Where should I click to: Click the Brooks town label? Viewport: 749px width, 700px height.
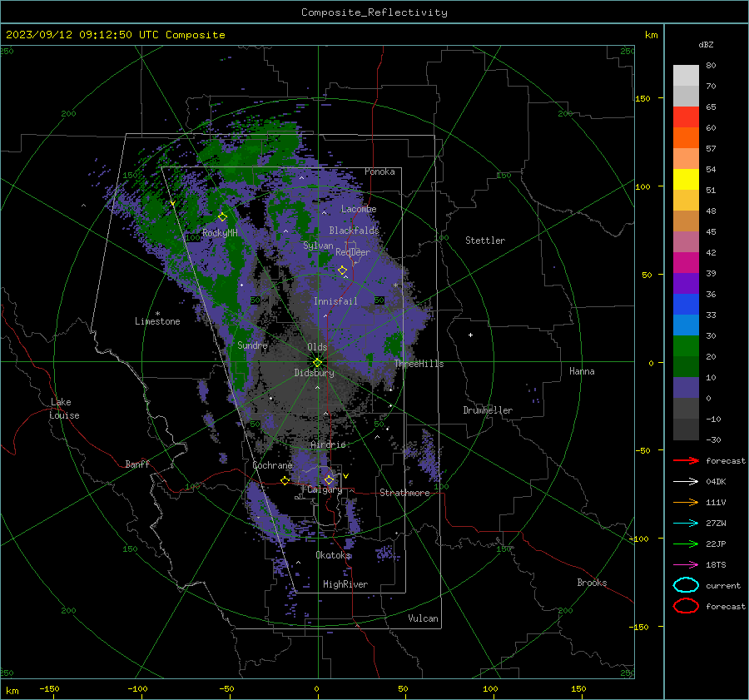(592, 582)
